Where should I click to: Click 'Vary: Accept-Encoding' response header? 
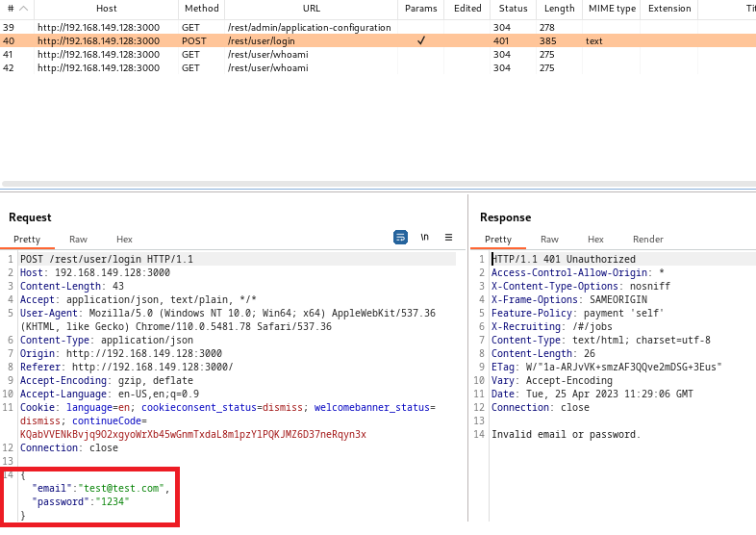point(552,381)
